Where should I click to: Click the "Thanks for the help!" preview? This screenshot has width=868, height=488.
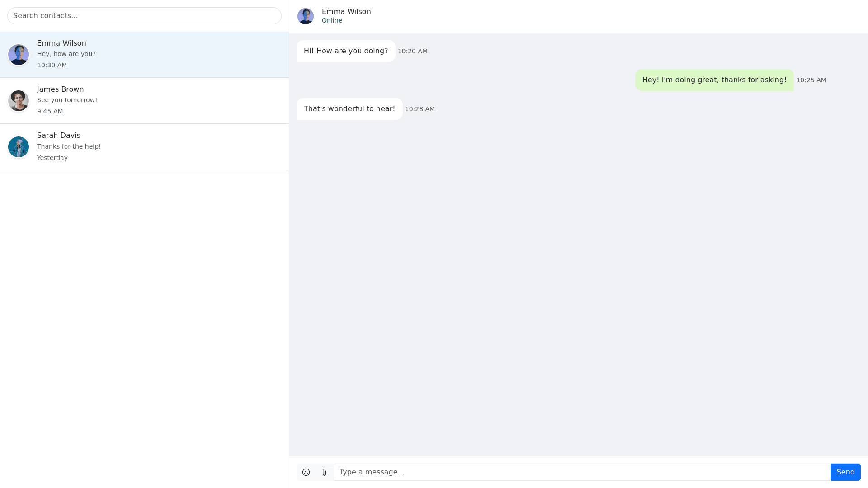69,147
